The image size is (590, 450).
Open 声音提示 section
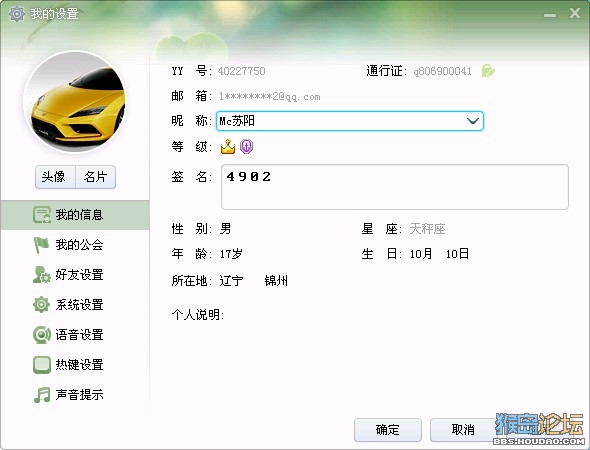pyautogui.click(x=75, y=395)
